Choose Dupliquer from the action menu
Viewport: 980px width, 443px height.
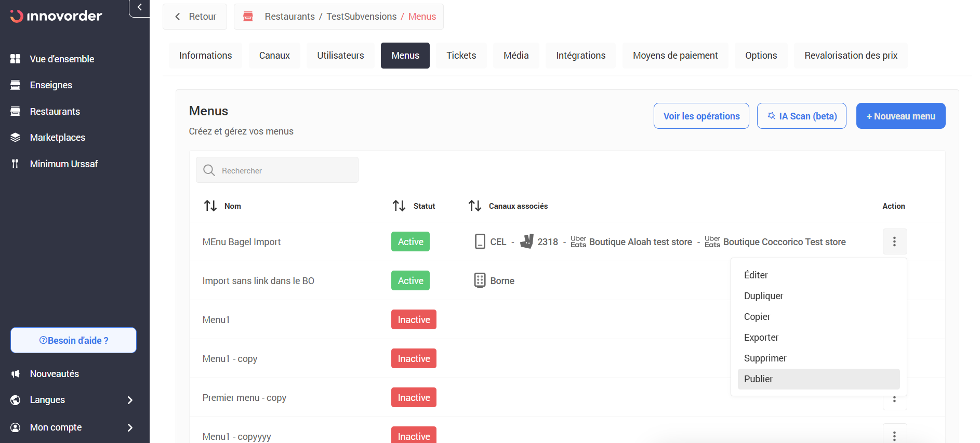(763, 296)
